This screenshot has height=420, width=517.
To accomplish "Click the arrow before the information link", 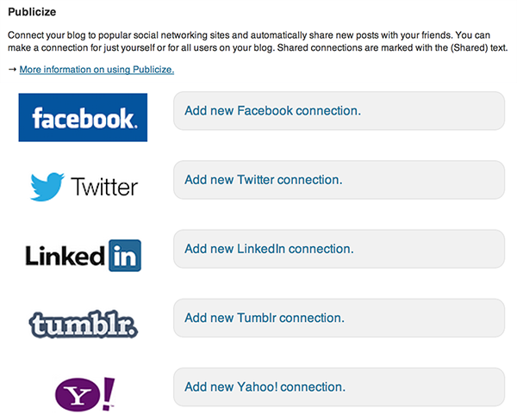I will pyautogui.click(x=12, y=70).
